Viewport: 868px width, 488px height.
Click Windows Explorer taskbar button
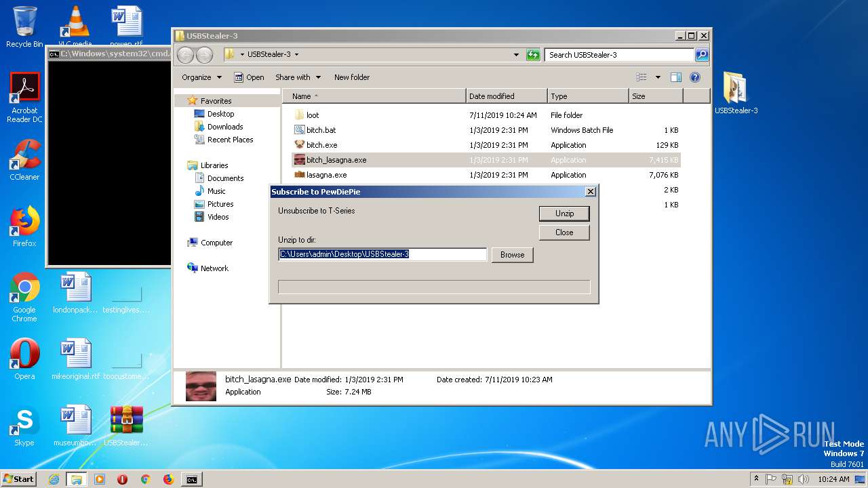pos(77,479)
